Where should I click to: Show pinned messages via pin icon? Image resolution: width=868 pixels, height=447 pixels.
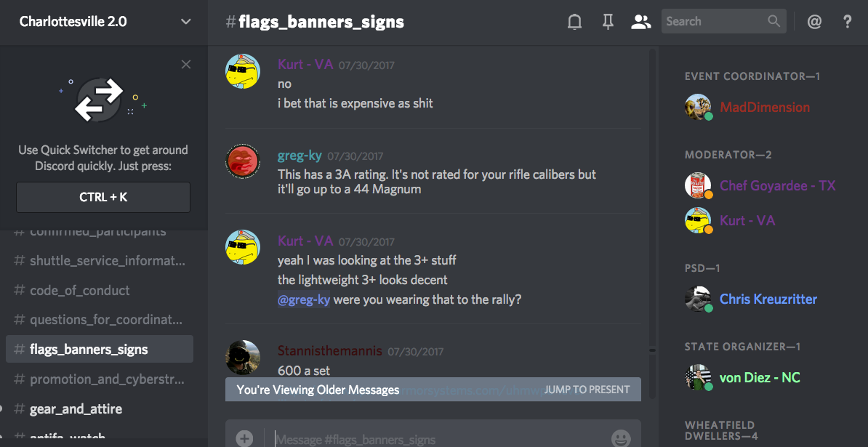608,22
